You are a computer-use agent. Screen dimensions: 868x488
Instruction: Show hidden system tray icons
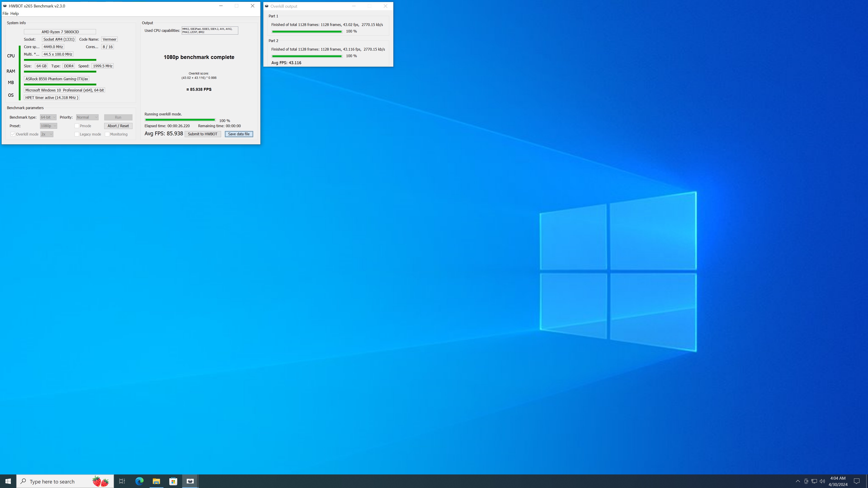click(797, 481)
